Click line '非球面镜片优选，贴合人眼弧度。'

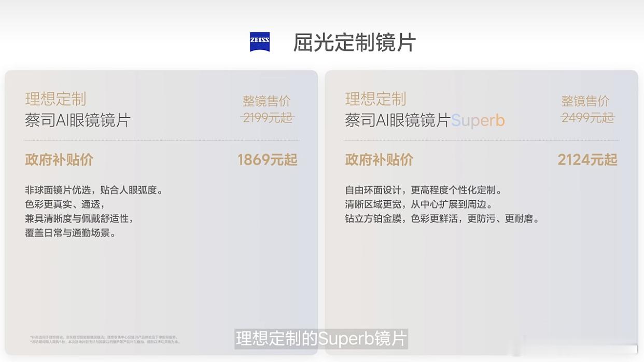point(95,190)
